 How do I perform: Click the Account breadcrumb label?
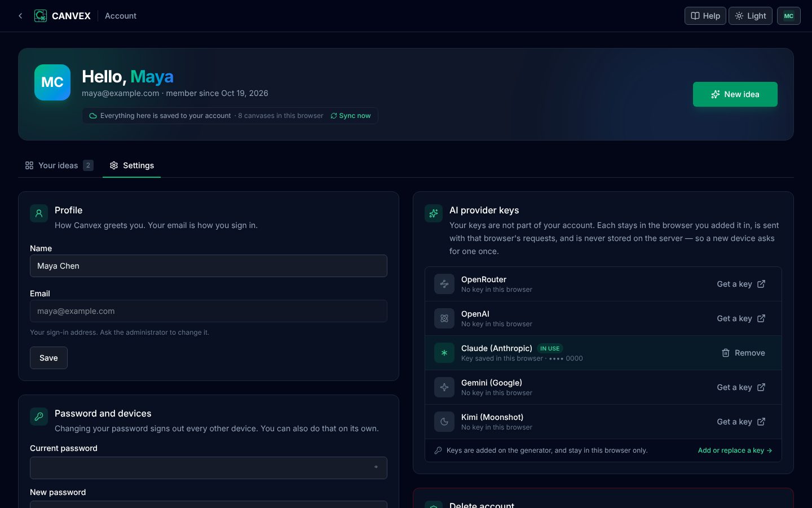click(121, 16)
